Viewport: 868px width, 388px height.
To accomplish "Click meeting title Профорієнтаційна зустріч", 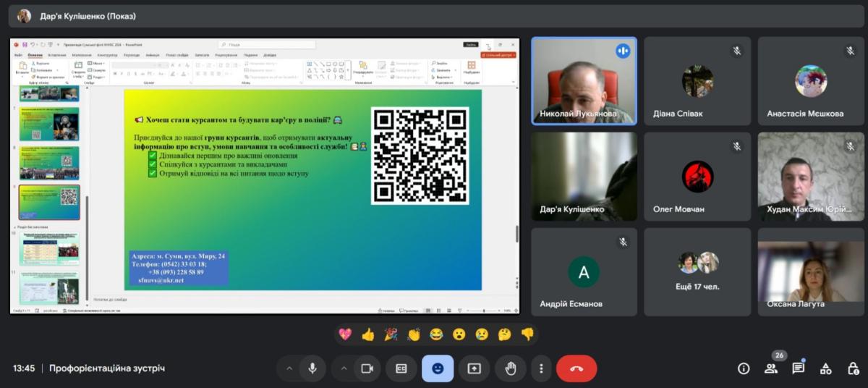I will tap(107, 368).
